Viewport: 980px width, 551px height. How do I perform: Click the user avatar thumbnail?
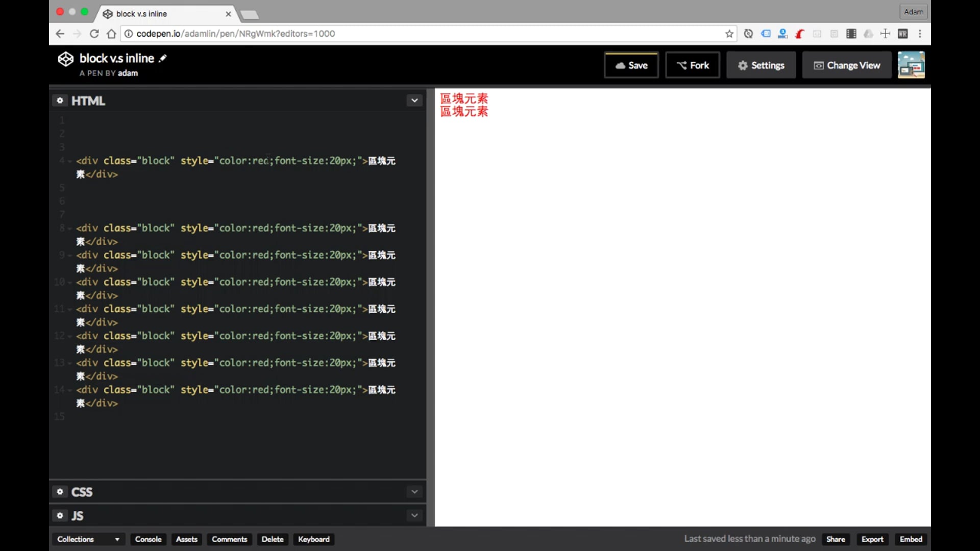click(911, 65)
